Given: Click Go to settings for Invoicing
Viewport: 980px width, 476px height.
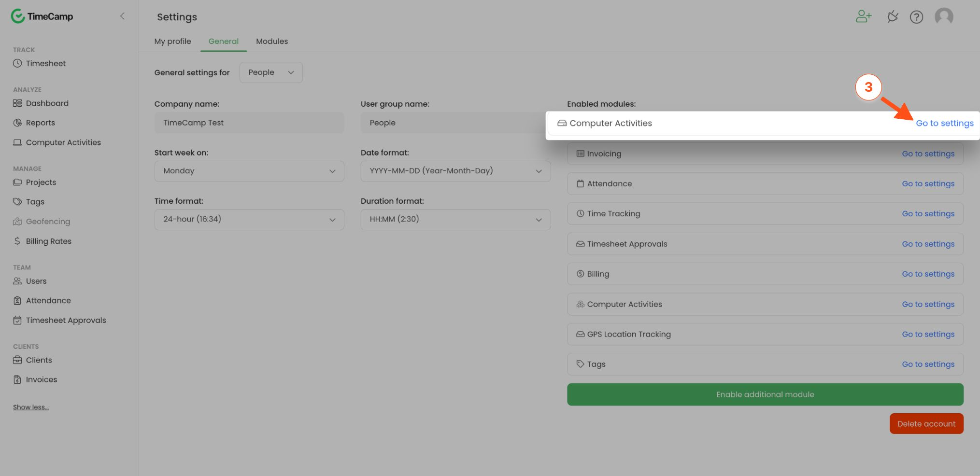Looking at the screenshot, I should [928, 154].
